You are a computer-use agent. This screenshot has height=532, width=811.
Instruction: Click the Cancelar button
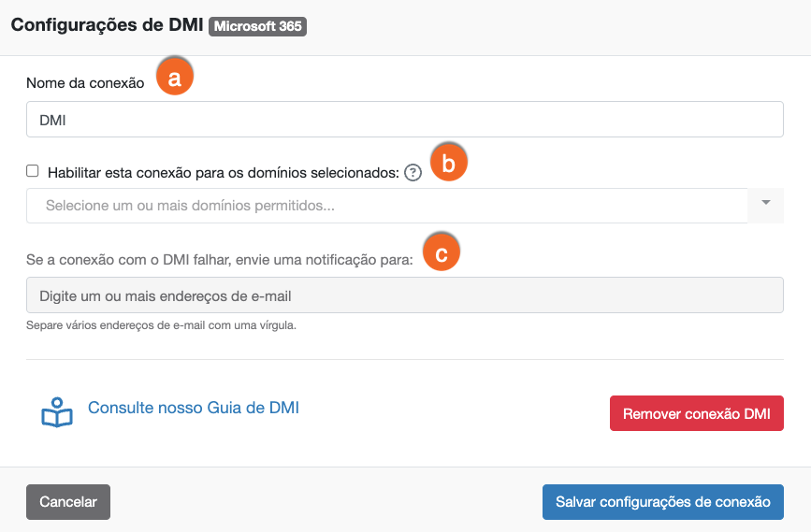click(x=68, y=502)
